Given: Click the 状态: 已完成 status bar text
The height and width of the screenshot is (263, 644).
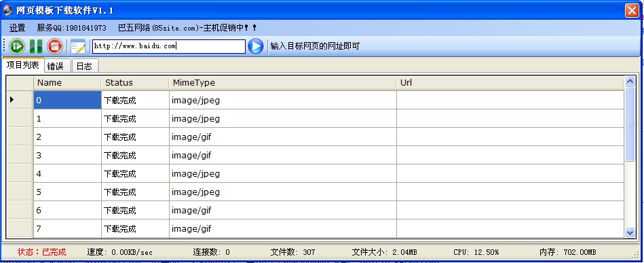Looking at the screenshot, I should tap(41, 252).
